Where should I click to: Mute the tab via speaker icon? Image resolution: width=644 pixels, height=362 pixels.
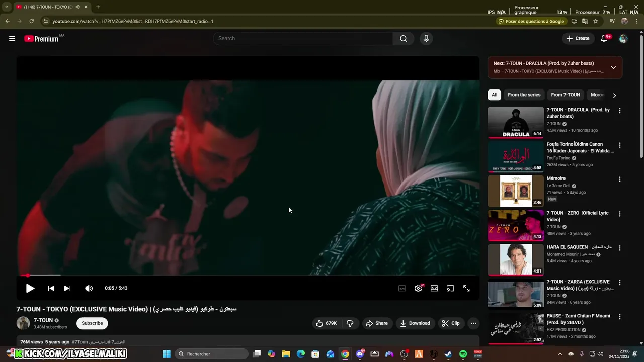[77, 7]
